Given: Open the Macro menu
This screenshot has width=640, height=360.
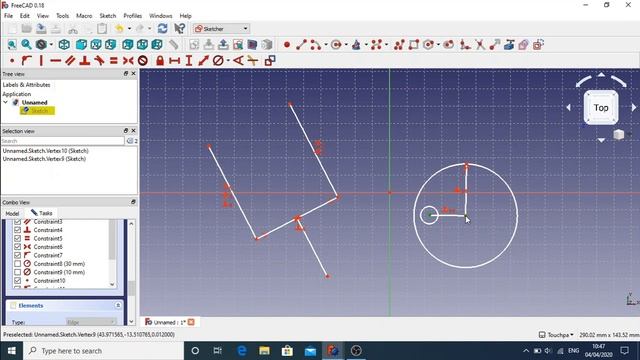Looking at the screenshot, I should click(84, 16).
